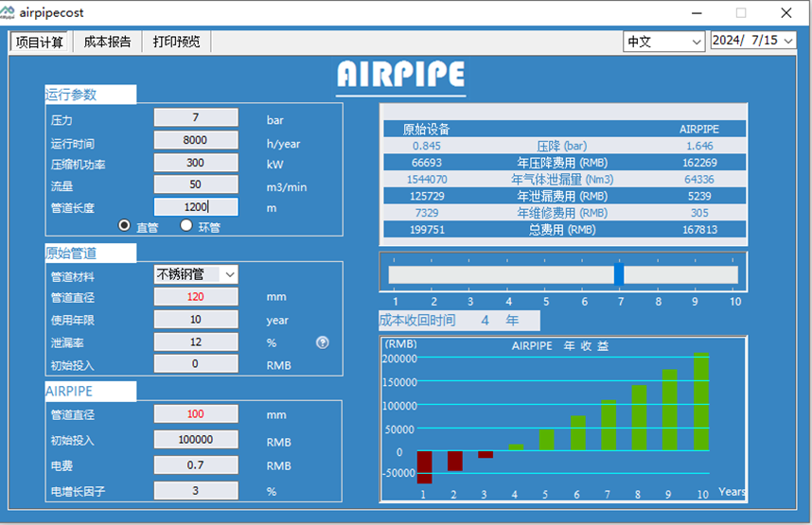Click the 运行时间 input field

pyautogui.click(x=196, y=141)
